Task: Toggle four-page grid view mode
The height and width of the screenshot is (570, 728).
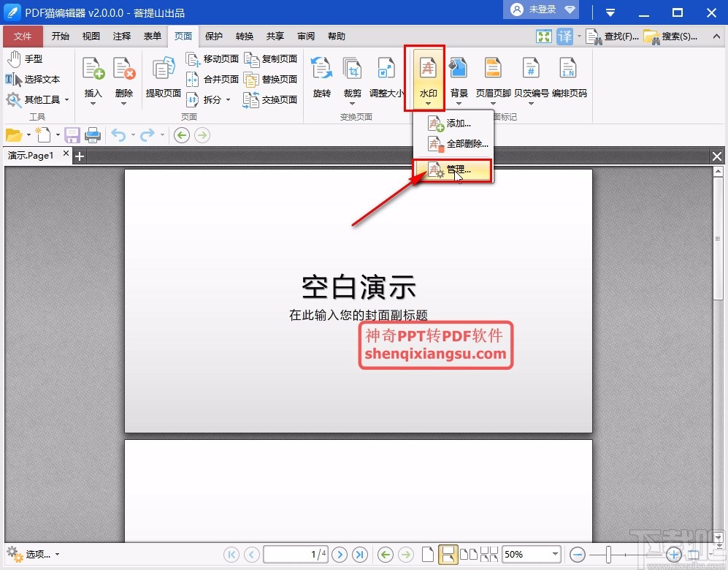Action: 490,555
